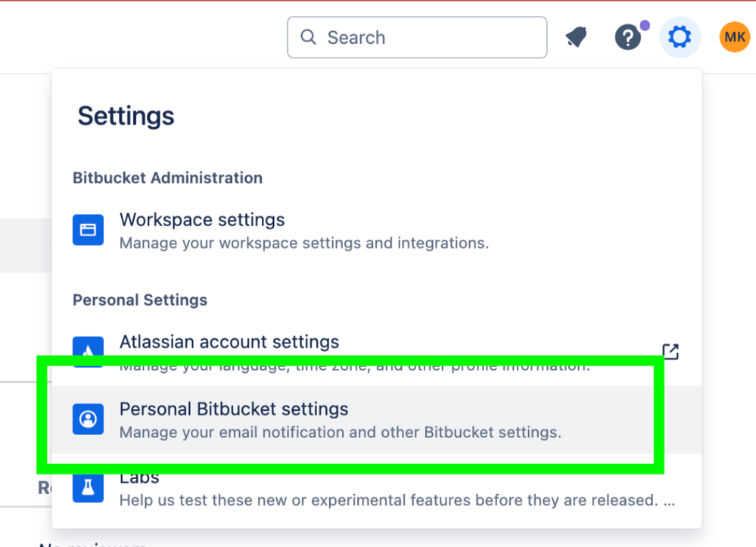Open the MK user avatar menu
Screen dimensions: 756x547
(x=734, y=37)
